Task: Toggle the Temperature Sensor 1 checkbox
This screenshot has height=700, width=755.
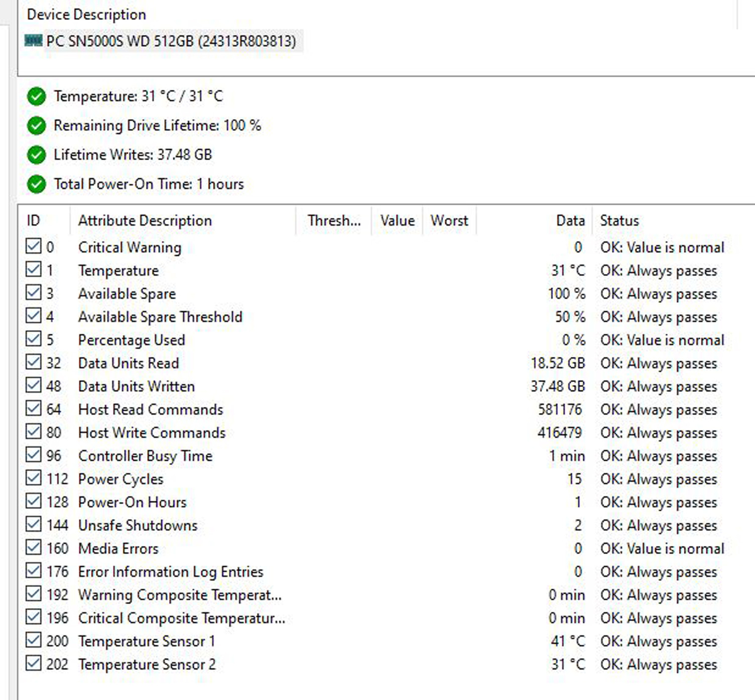Action: point(34,639)
